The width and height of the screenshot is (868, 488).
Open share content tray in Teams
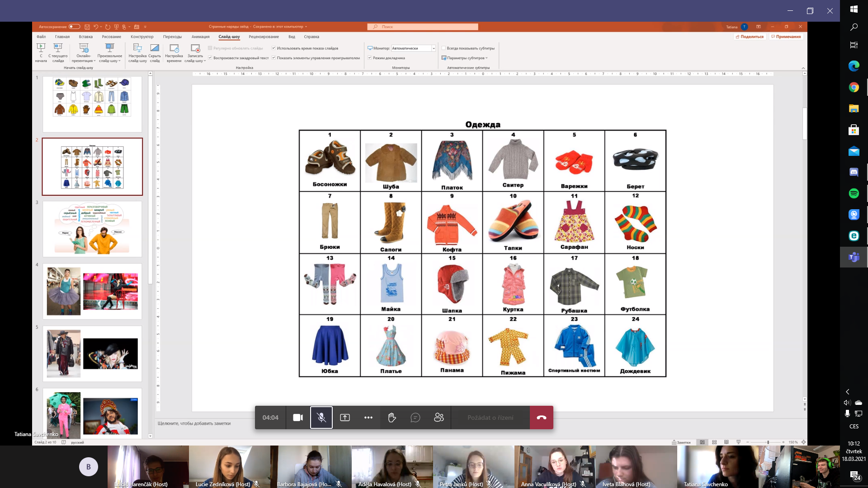click(345, 418)
